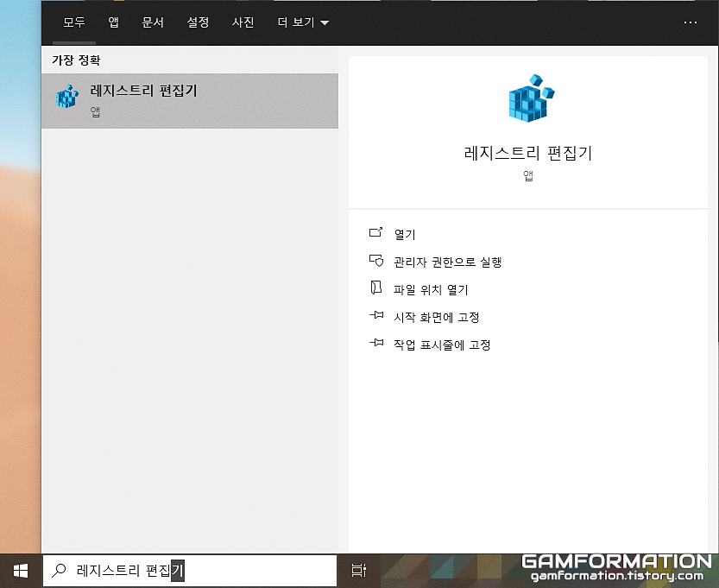Image resolution: width=719 pixels, height=588 pixels.
Task: Click 파일 위치 열기
Action: click(x=431, y=289)
